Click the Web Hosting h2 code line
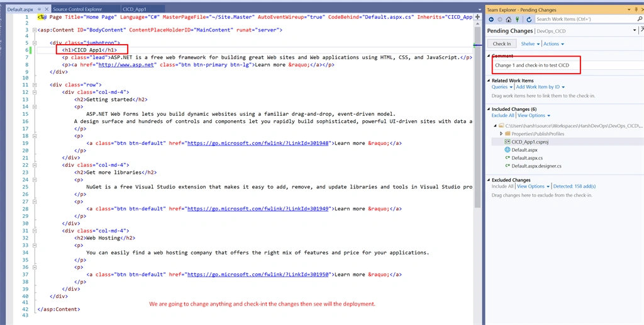644x325 pixels. [104, 238]
